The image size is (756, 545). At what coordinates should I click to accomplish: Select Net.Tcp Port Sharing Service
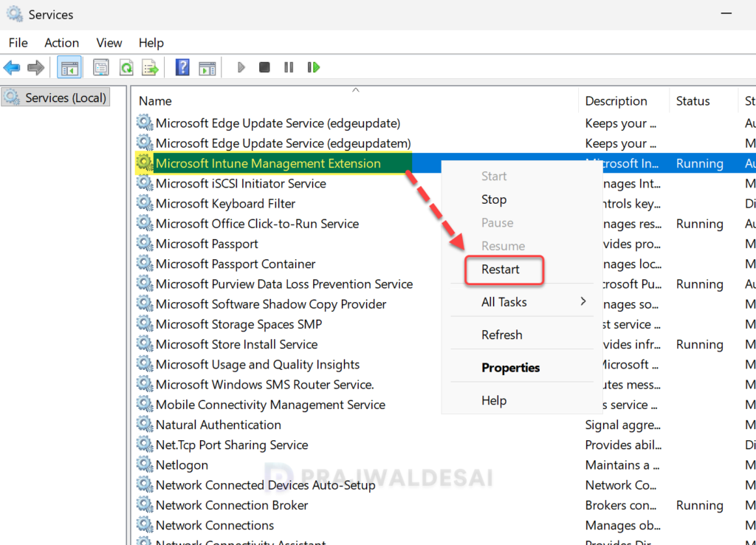point(231,445)
